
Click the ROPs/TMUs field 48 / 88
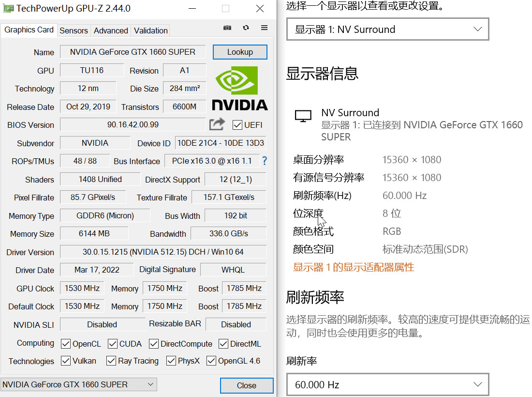85,161
